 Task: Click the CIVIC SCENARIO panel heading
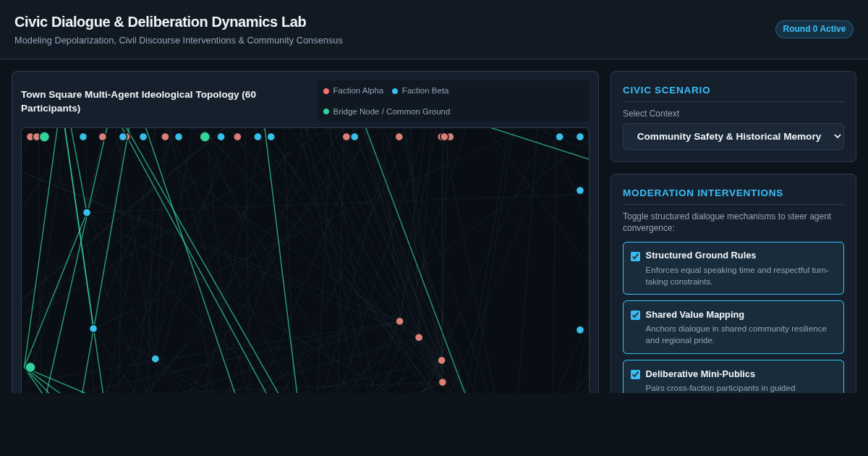[666, 90]
